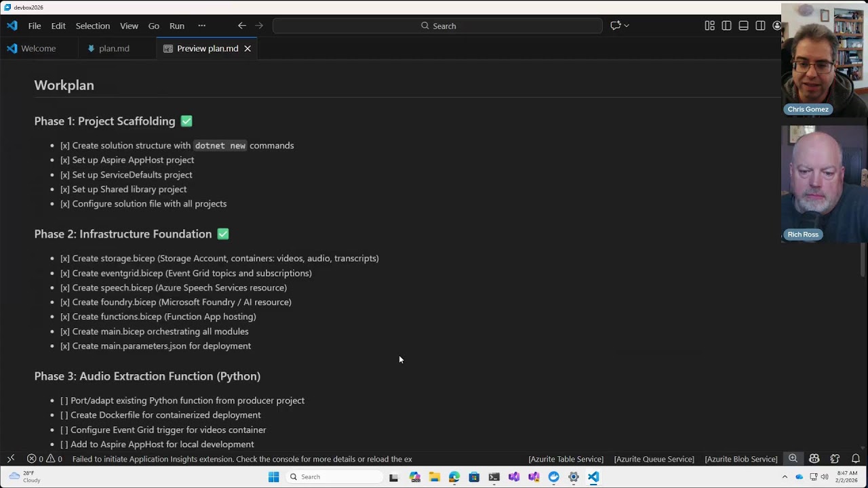Open notifications bell in status bar

pyautogui.click(x=856, y=459)
